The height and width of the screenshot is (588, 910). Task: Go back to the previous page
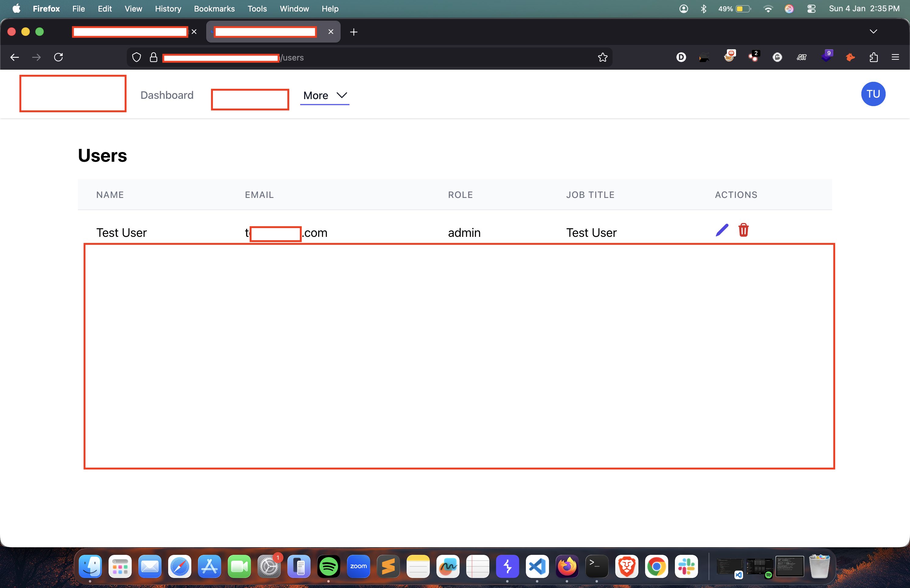click(15, 57)
